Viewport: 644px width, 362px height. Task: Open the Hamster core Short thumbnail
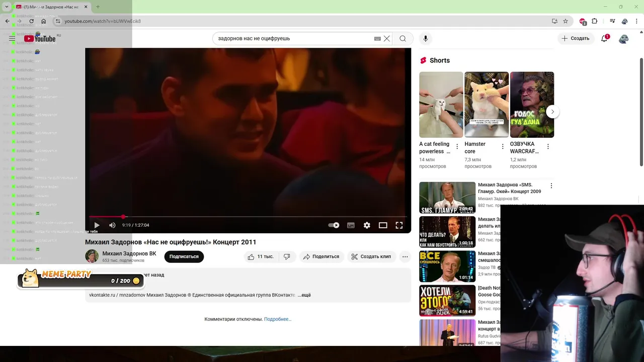[x=487, y=105]
